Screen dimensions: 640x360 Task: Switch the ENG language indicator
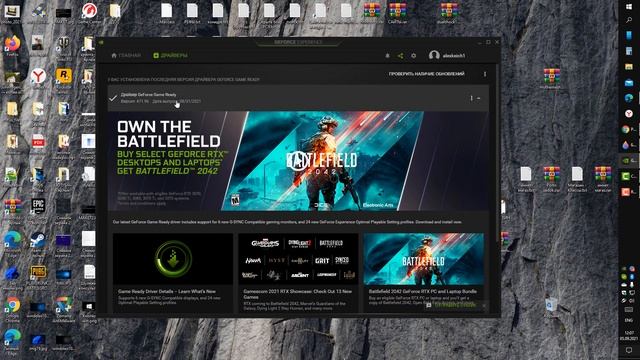pyautogui.click(x=629, y=321)
